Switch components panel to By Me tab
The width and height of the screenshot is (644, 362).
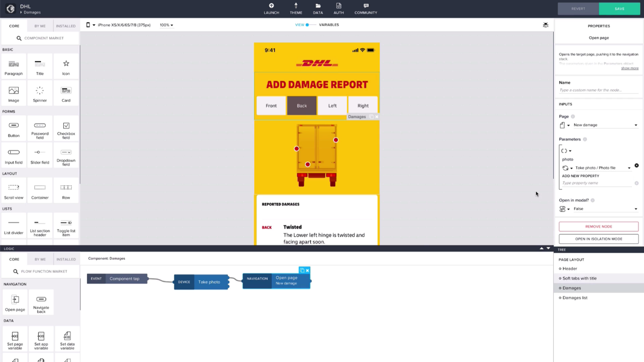coord(40,26)
